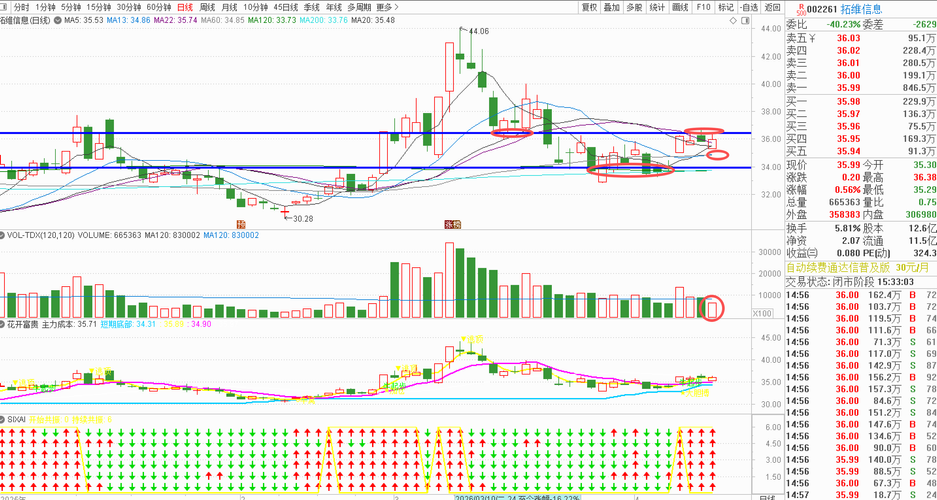The image size is (937, 500).
Task: Switch to 月线 monthly chart
Action: click(x=228, y=7)
